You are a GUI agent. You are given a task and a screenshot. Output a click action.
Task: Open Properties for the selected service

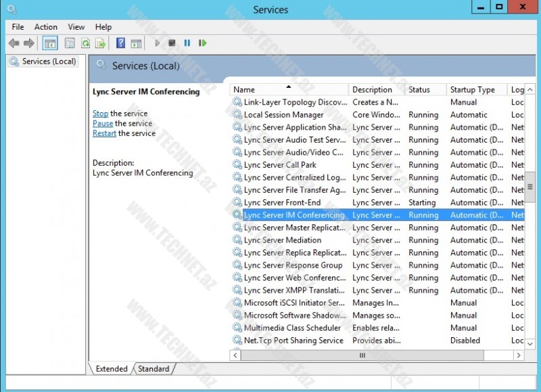click(69, 43)
